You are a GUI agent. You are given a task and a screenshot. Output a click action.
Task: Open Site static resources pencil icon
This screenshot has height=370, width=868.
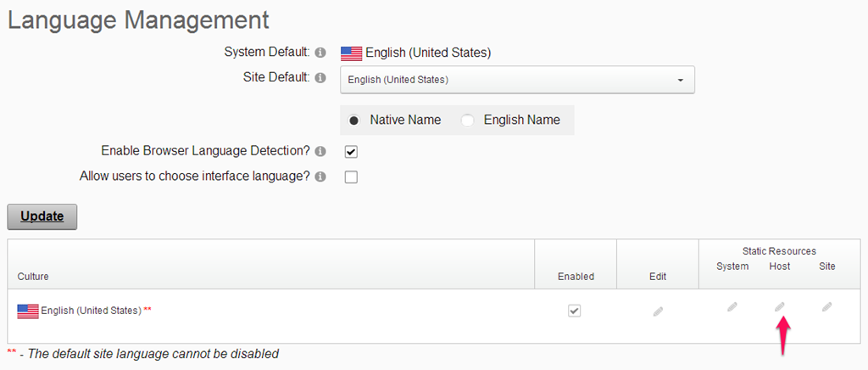point(827,306)
